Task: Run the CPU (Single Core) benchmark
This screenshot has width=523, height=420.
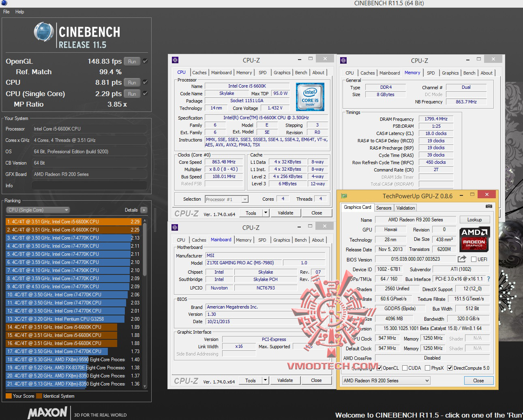Action: coord(132,94)
